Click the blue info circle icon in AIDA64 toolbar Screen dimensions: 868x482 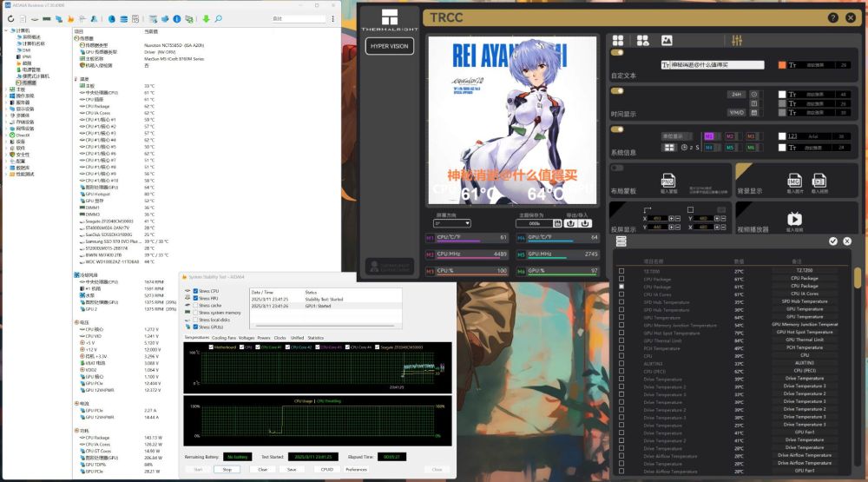pos(176,19)
